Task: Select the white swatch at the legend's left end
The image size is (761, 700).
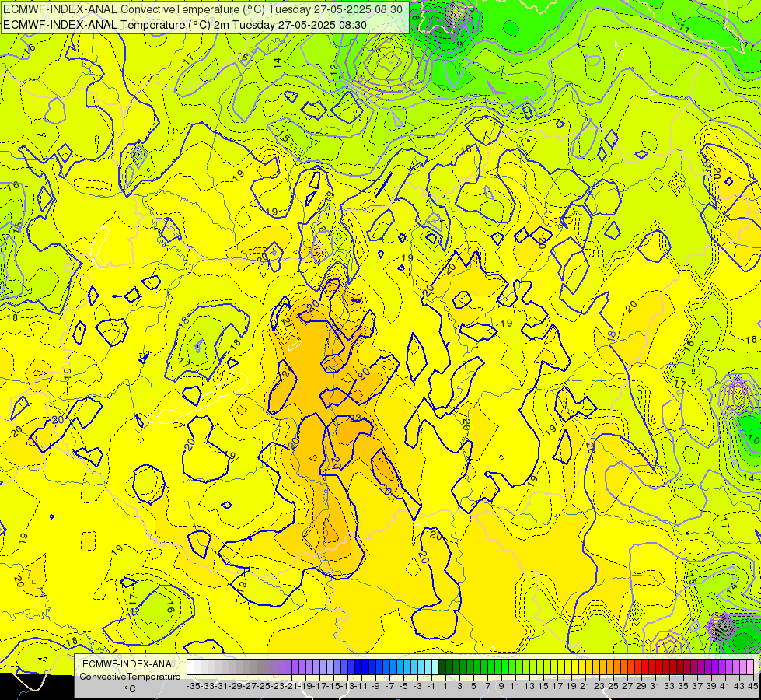Action: pos(190,667)
